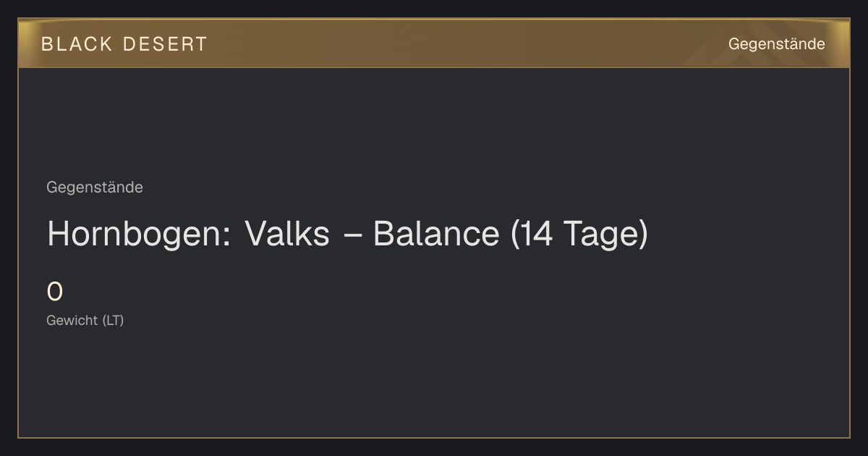868x456 pixels.
Task: Click the word DESERT in the logo
Action: [x=165, y=44]
